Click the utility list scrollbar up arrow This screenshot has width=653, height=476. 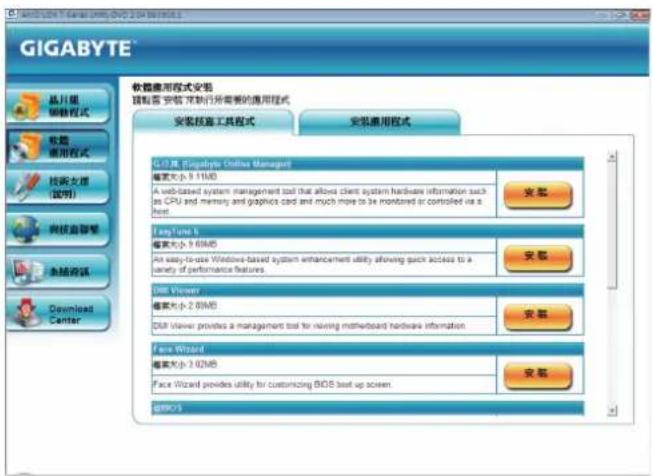[x=612, y=157]
